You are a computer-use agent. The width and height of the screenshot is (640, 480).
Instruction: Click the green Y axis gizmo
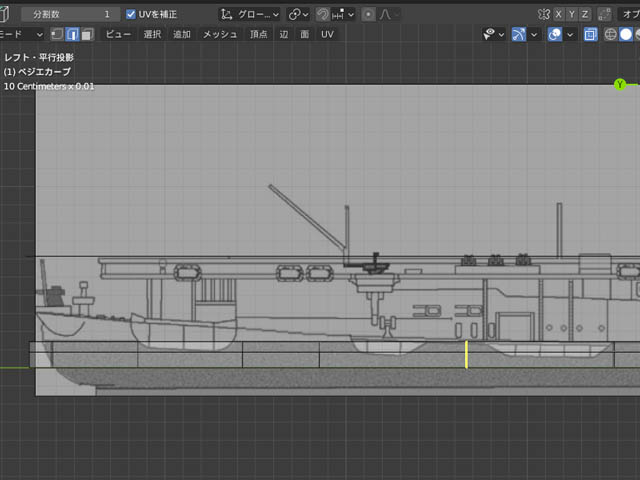[x=620, y=85]
